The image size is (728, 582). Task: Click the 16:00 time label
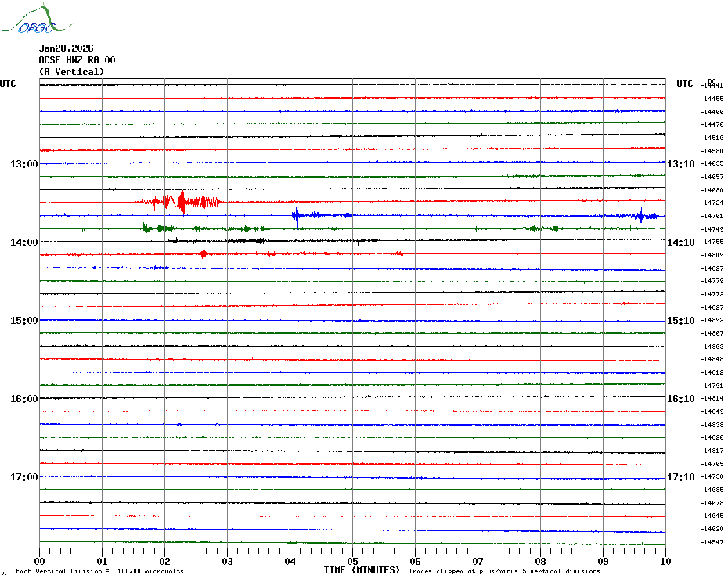pos(24,399)
